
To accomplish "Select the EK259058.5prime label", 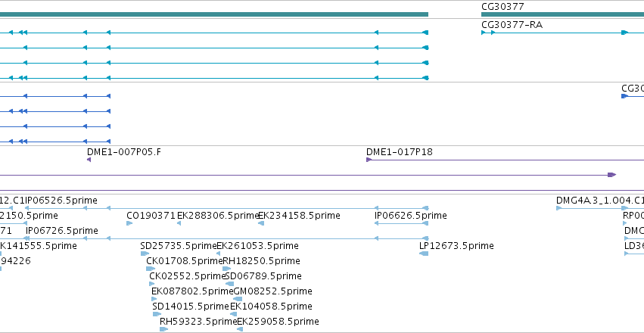I will (278, 322).
